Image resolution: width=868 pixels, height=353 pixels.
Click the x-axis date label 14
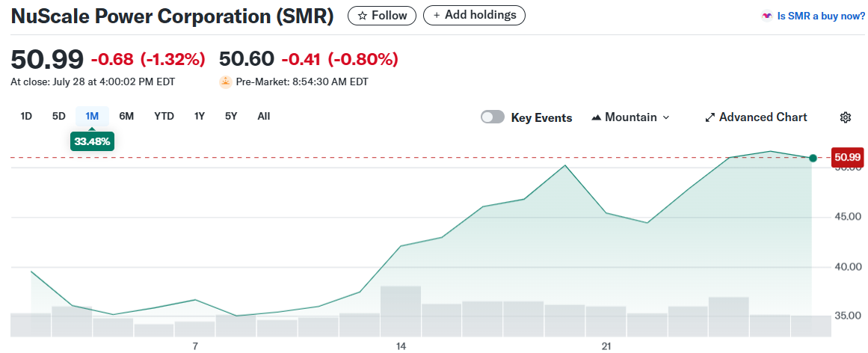pos(401,346)
